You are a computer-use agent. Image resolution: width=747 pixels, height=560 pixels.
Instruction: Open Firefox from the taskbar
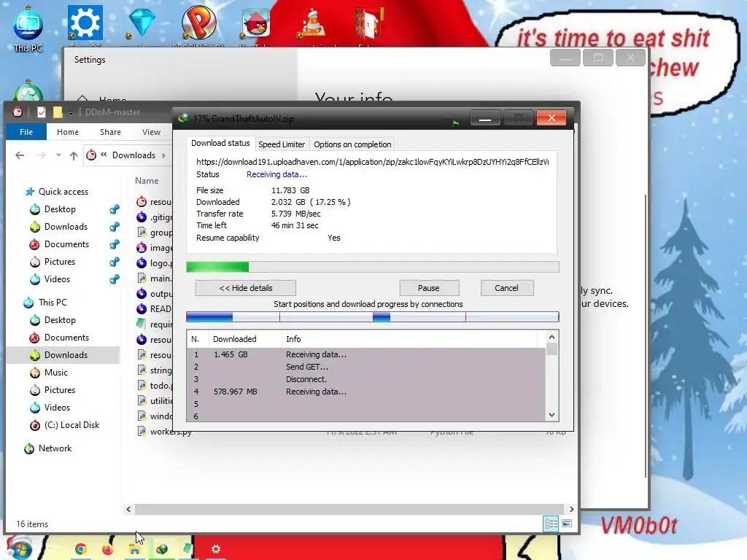pyautogui.click(x=108, y=550)
